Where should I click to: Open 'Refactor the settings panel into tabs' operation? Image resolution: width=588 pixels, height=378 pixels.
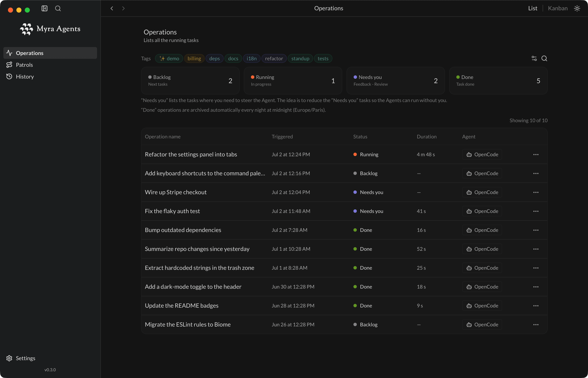(x=191, y=154)
